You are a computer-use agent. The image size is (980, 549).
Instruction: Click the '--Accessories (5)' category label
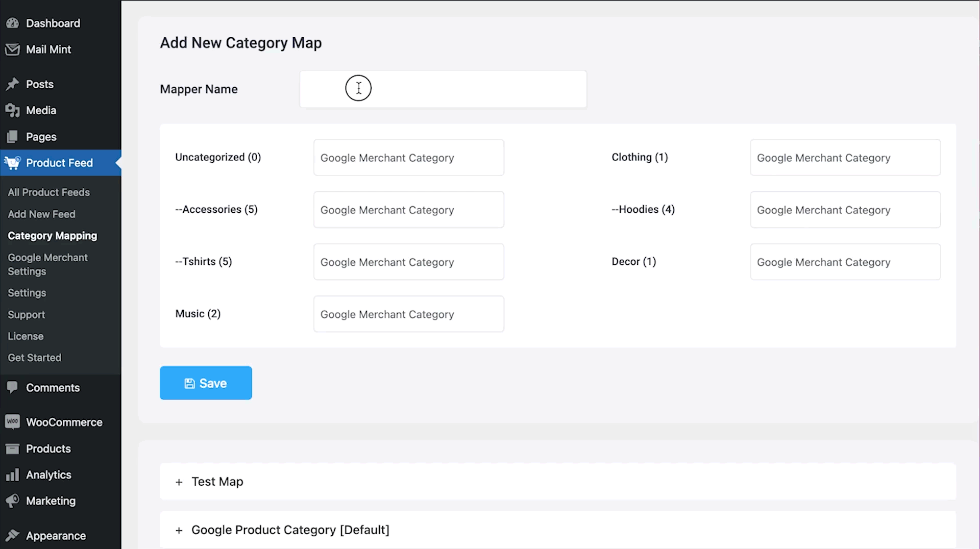[x=216, y=210]
